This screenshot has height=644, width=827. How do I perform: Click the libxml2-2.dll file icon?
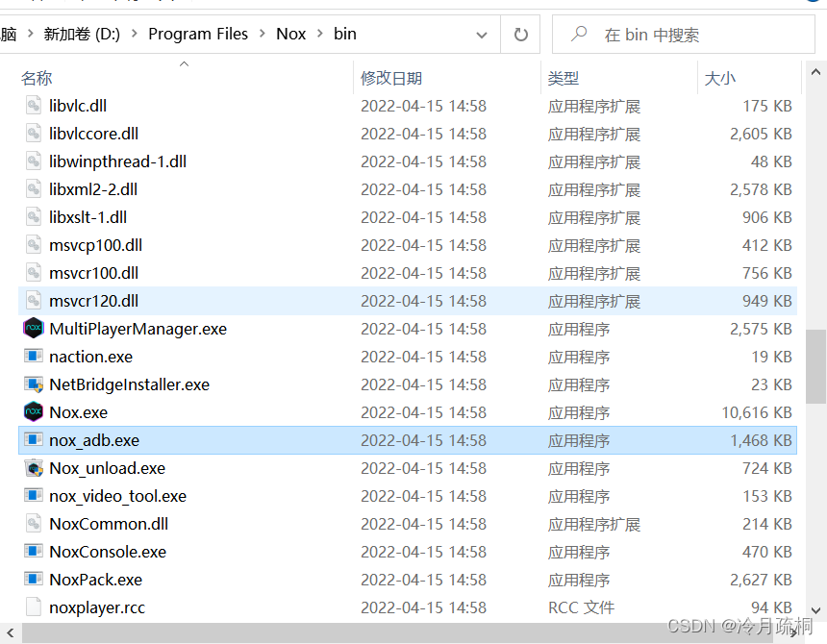[34, 189]
